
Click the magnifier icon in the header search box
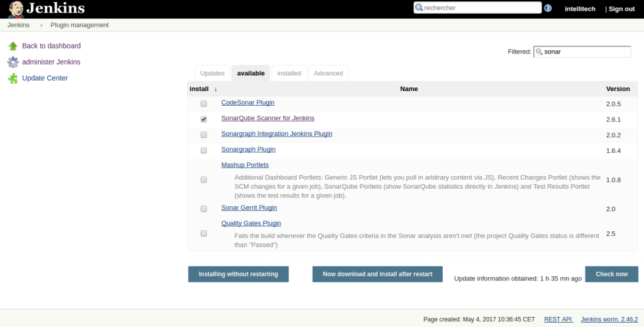[419, 8]
